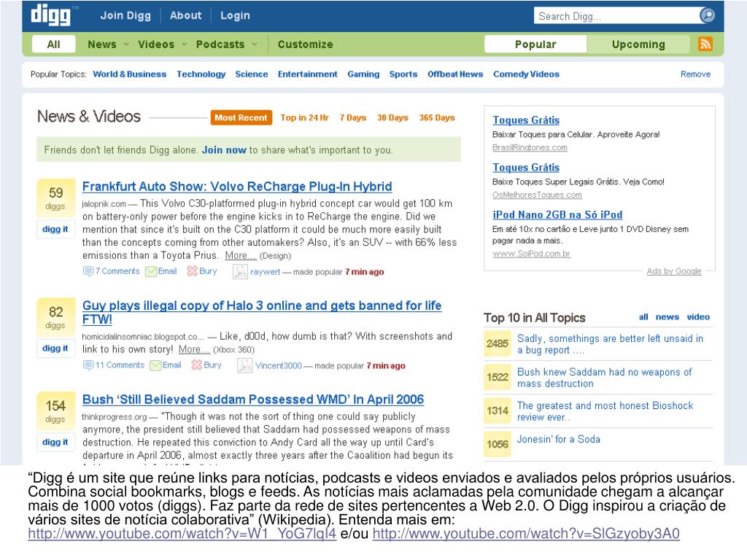Viewport: 747px width, 560px height.
Task: Switch to the Popular tab
Action: point(535,44)
